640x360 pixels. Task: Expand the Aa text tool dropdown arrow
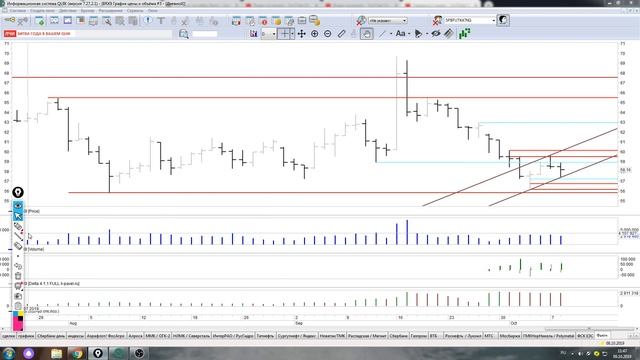(409, 34)
